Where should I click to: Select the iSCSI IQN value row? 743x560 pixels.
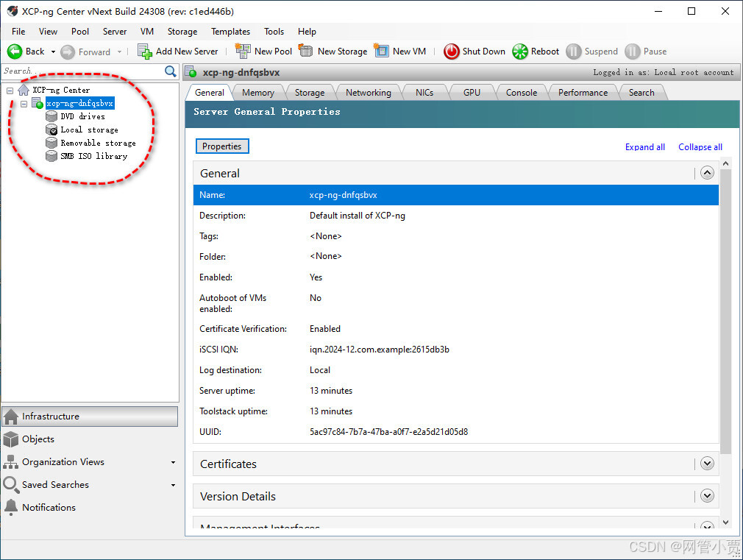456,349
